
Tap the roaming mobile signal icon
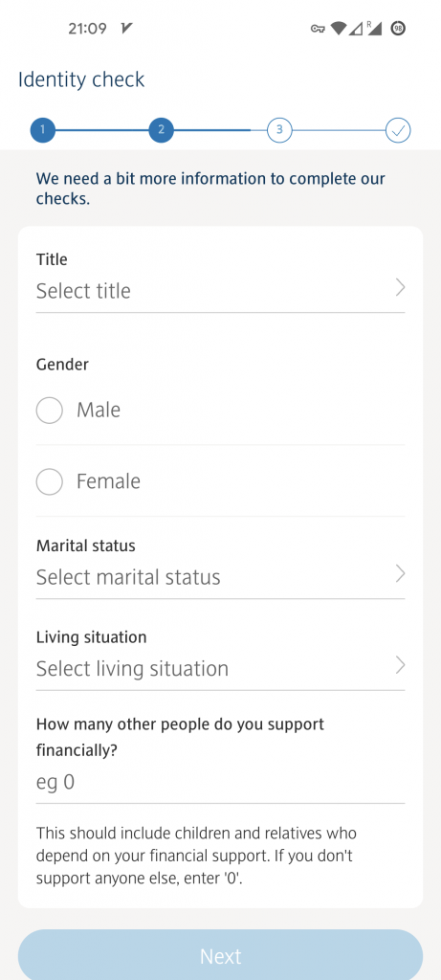pyautogui.click(x=373, y=28)
